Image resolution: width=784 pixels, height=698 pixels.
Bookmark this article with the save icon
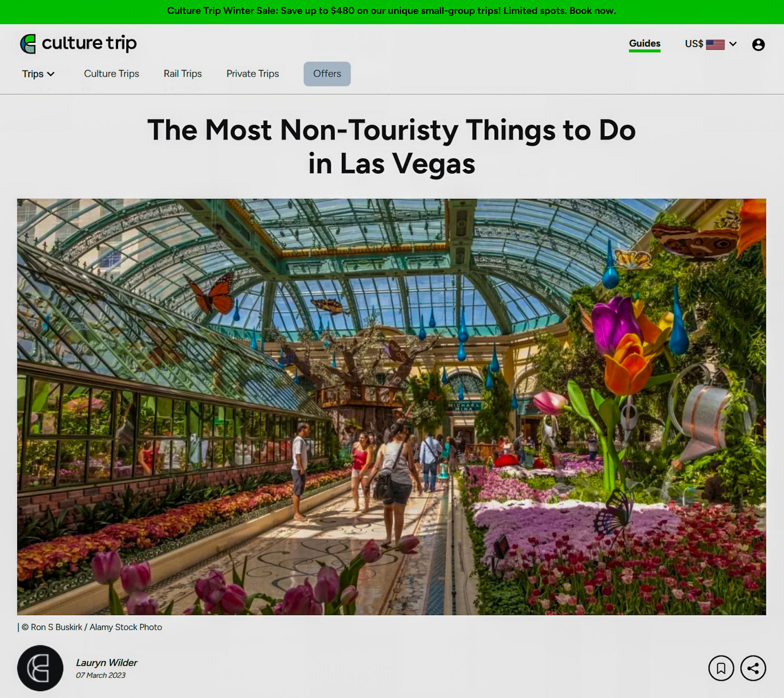pyautogui.click(x=721, y=668)
